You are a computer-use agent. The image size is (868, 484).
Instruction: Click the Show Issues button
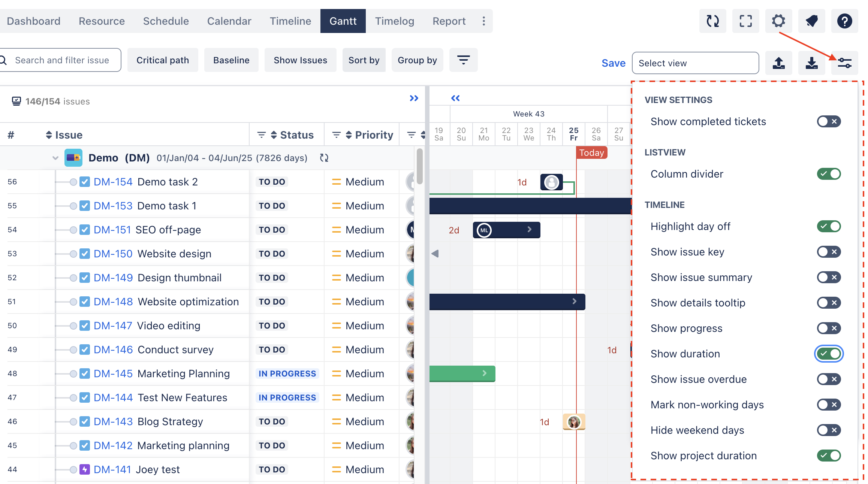300,60
